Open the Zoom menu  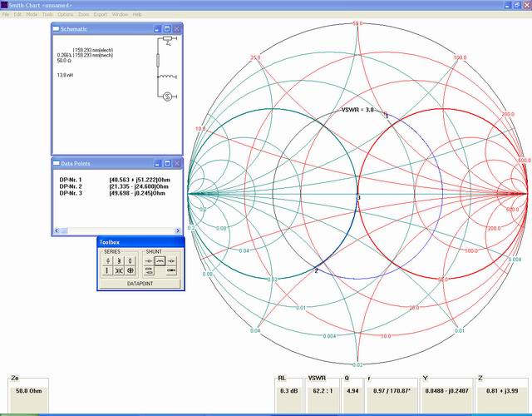83,15
